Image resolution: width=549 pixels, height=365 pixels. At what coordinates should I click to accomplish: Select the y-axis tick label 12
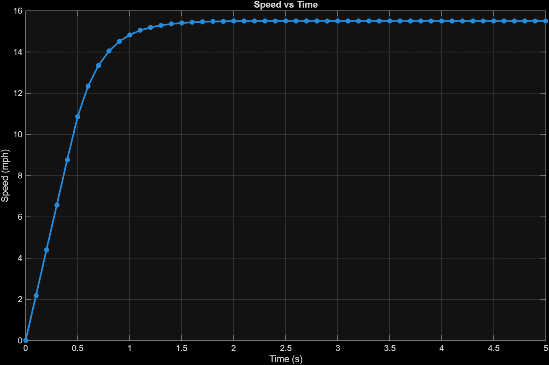click(x=18, y=94)
